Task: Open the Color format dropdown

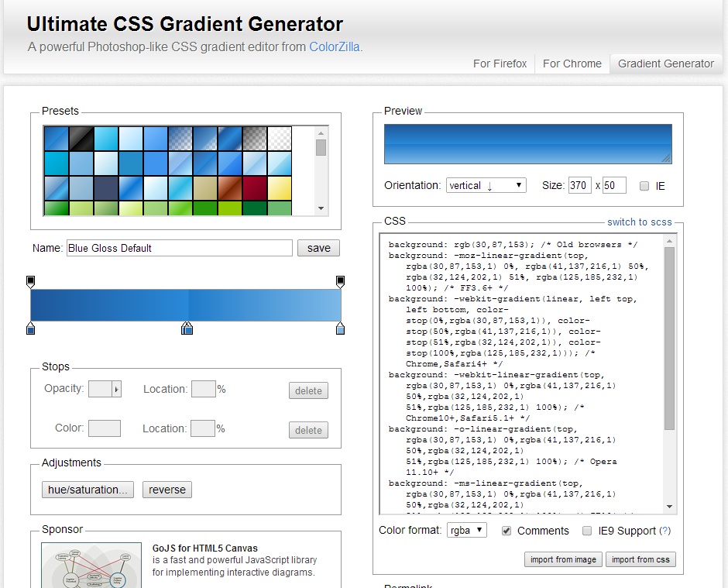Action: click(466, 530)
